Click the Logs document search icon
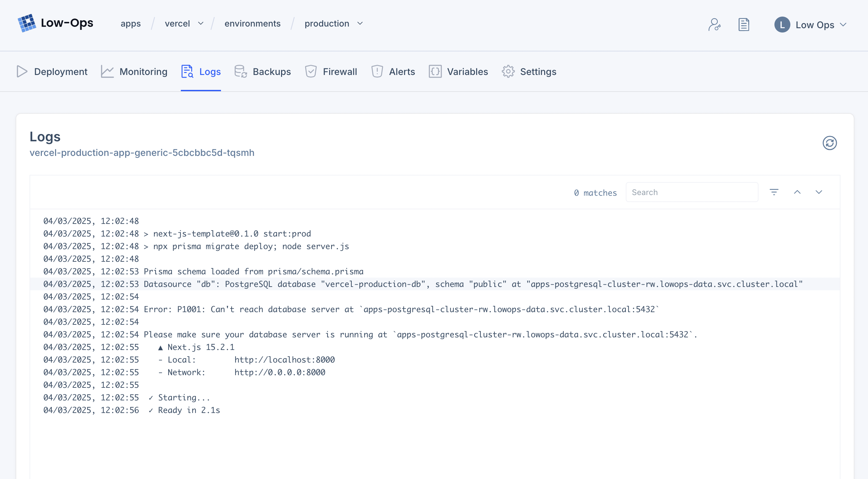Image resolution: width=868 pixels, height=479 pixels. point(187,71)
